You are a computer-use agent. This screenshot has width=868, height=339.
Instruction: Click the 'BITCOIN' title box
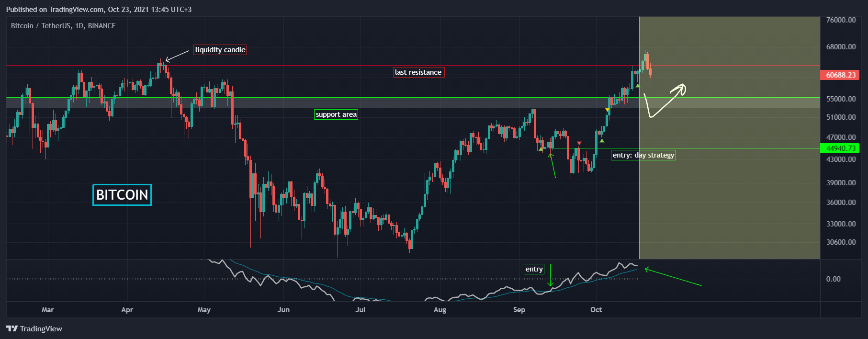(x=122, y=195)
